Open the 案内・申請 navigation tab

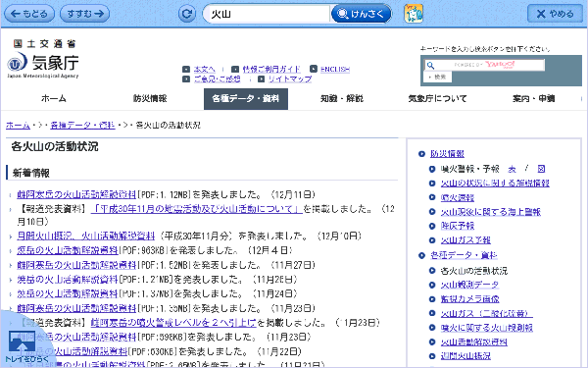pyautogui.click(x=534, y=99)
